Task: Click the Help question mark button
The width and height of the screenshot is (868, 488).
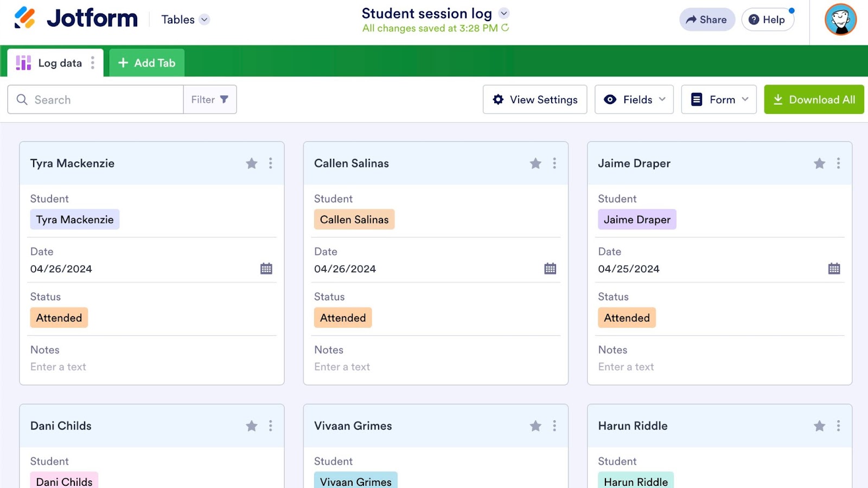Action: tap(767, 20)
